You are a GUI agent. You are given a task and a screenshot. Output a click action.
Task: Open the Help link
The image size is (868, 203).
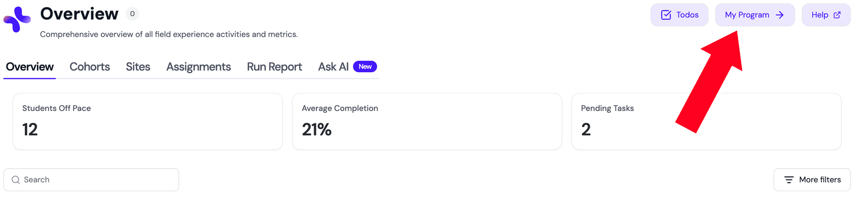pos(826,15)
